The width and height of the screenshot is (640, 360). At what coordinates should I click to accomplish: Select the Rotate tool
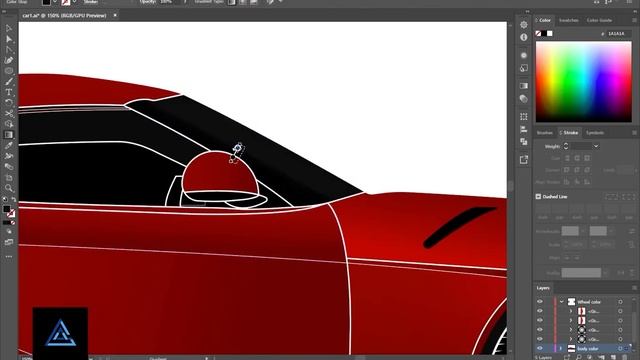pos(9,103)
